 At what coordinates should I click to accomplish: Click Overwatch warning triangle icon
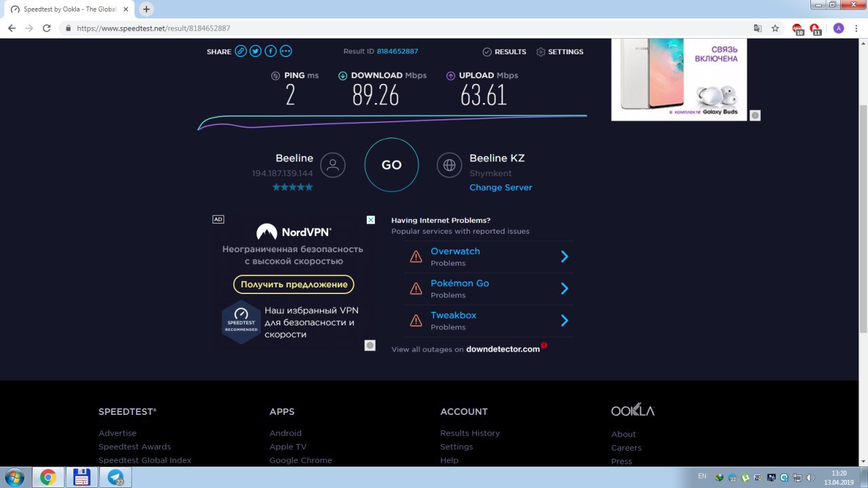pyautogui.click(x=416, y=257)
